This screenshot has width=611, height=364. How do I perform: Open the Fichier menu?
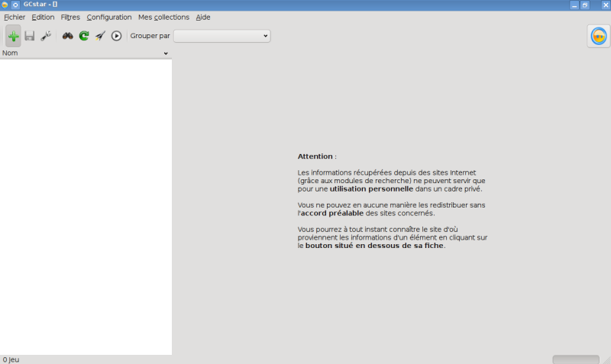coord(15,17)
